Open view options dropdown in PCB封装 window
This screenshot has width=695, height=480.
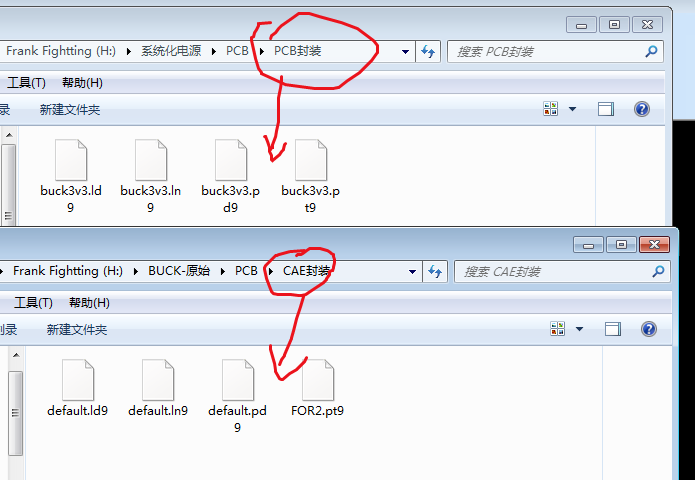[573, 109]
